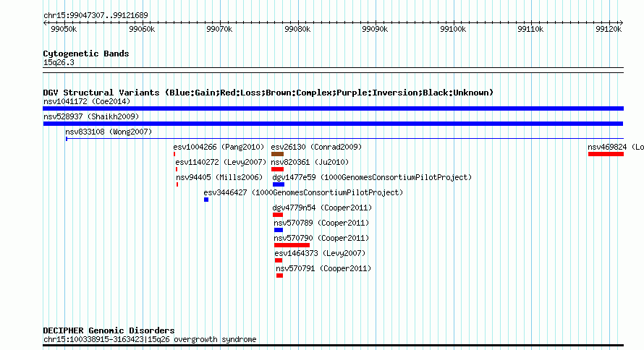The width and height of the screenshot is (644, 350).
Task: Click the esv1464373 (Levy2007) label
Action: [x=320, y=253]
